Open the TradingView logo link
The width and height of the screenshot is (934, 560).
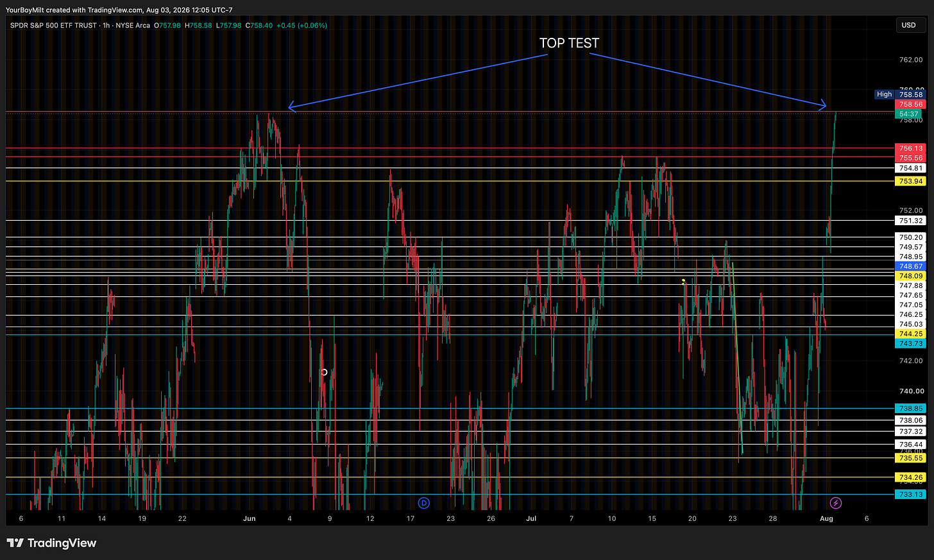(52, 543)
